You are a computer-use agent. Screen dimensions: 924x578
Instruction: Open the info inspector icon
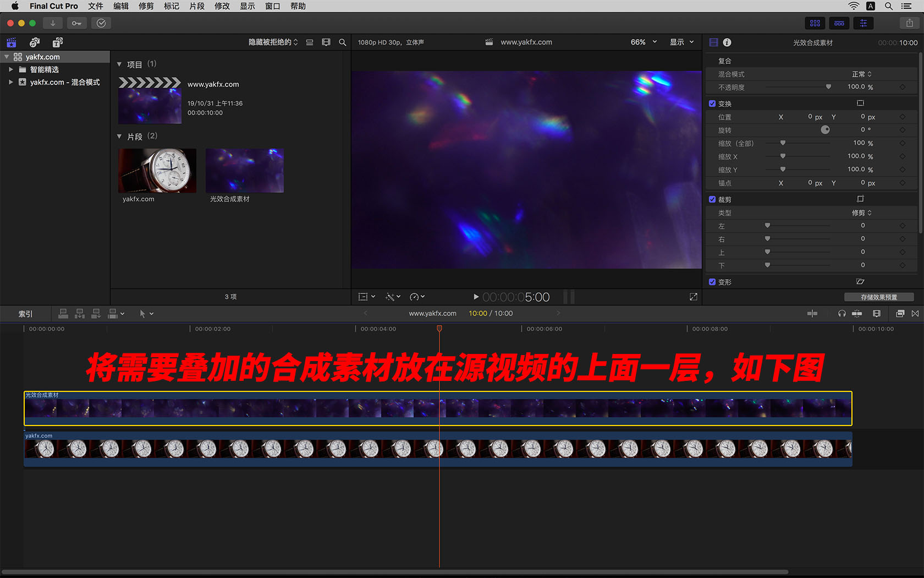(x=727, y=42)
